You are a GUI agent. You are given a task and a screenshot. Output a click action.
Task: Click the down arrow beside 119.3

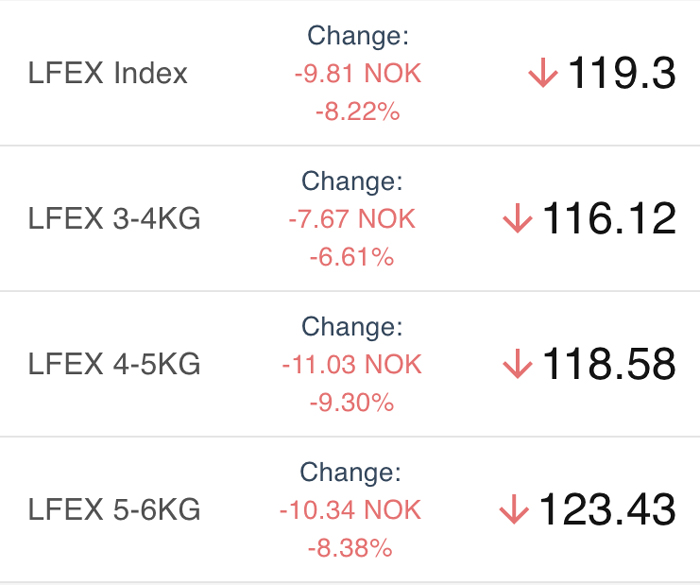(x=543, y=73)
